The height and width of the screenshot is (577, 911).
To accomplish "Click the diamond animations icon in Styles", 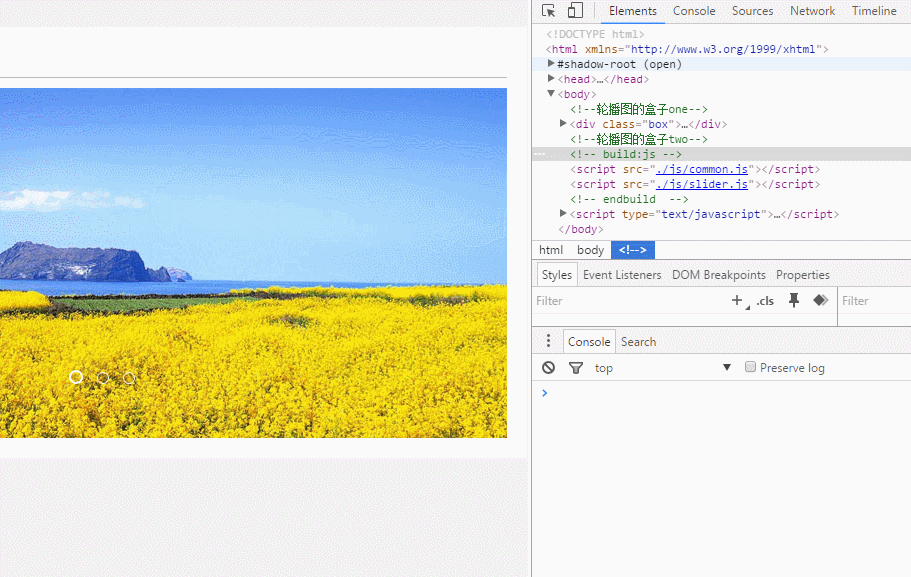I will pos(820,300).
